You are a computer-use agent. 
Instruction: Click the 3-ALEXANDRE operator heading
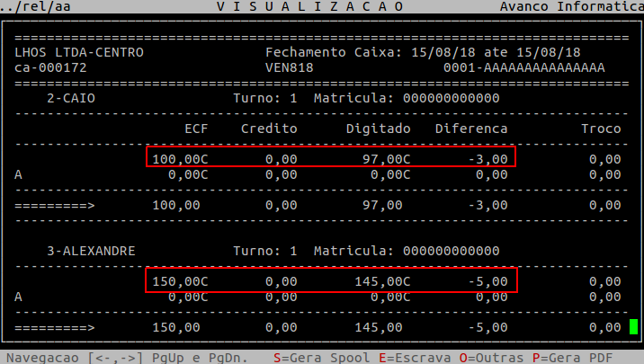pyautogui.click(x=90, y=251)
